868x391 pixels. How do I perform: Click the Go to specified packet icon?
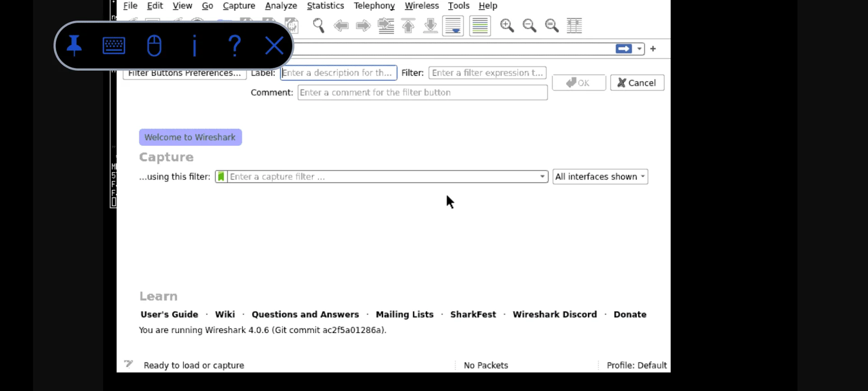[x=386, y=26]
